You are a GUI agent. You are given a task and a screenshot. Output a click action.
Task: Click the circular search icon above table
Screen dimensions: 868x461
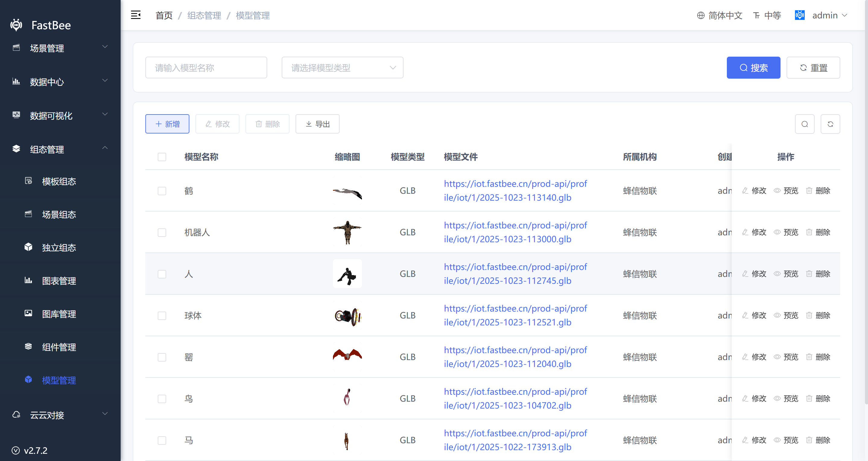[x=804, y=124]
